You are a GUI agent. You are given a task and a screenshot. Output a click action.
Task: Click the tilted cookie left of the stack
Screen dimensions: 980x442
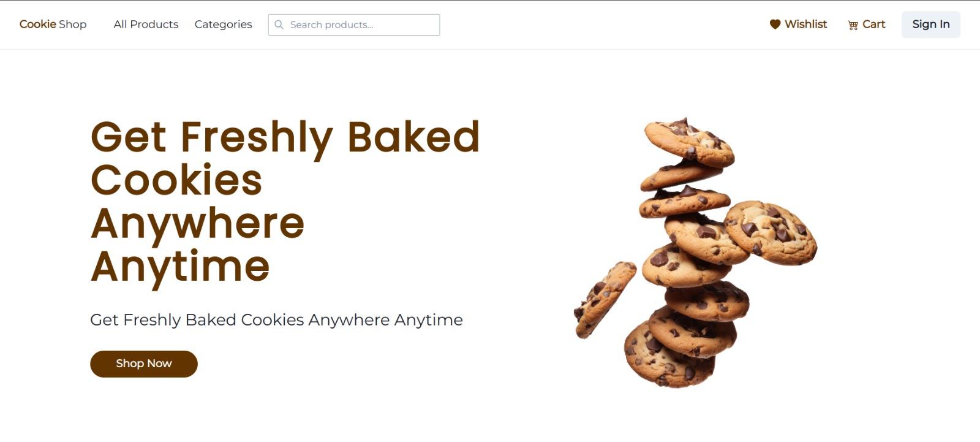[605, 299]
